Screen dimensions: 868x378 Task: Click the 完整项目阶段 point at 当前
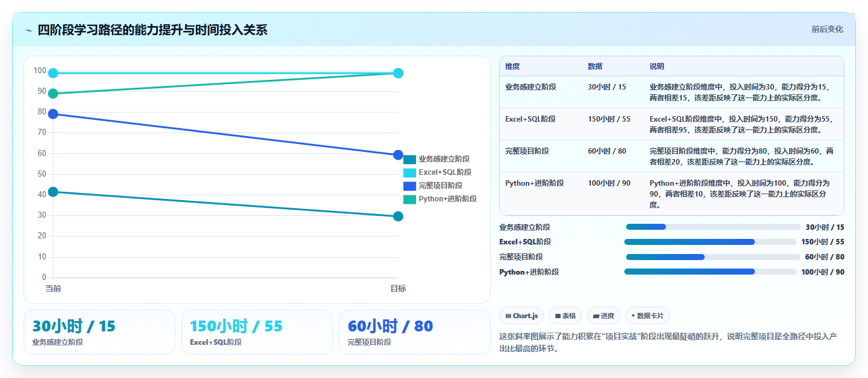click(x=53, y=114)
